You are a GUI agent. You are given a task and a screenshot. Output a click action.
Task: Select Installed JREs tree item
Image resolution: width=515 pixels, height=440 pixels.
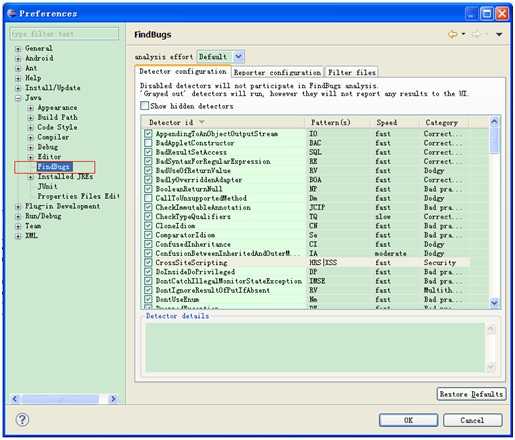(65, 176)
